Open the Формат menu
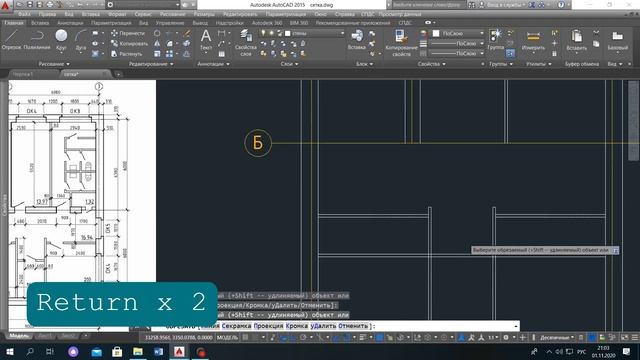640x360 pixels. pyautogui.click(x=117, y=14)
